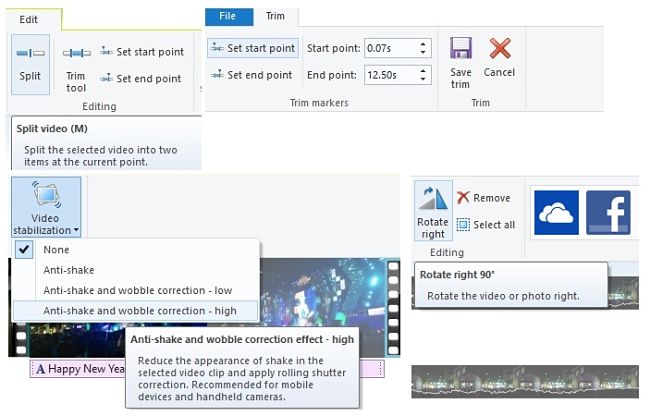Viewport: 650px width, 416px height.
Task: Click Select all in Editing group
Action: pyautogui.click(x=486, y=225)
